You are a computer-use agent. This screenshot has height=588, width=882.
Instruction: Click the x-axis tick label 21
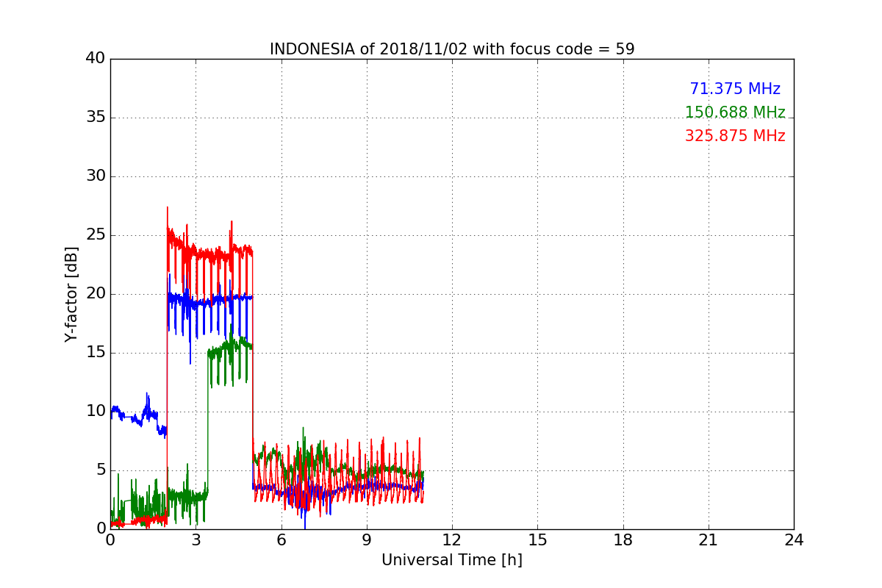click(x=709, y=540)
